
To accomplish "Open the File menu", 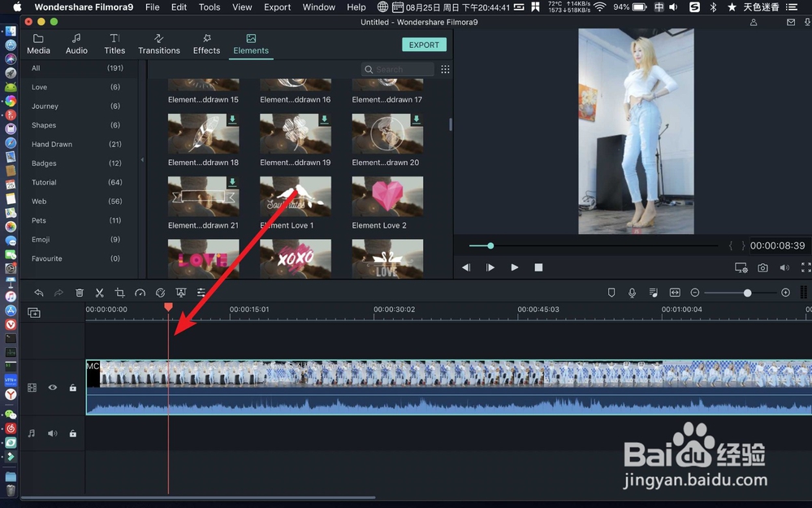I will click(x=153, y=7).
